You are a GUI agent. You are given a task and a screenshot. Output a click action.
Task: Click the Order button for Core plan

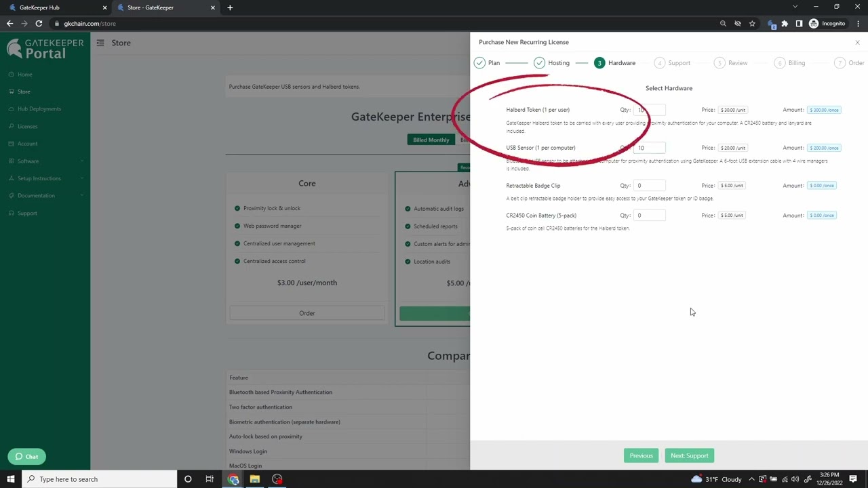(x=307, y=313)
